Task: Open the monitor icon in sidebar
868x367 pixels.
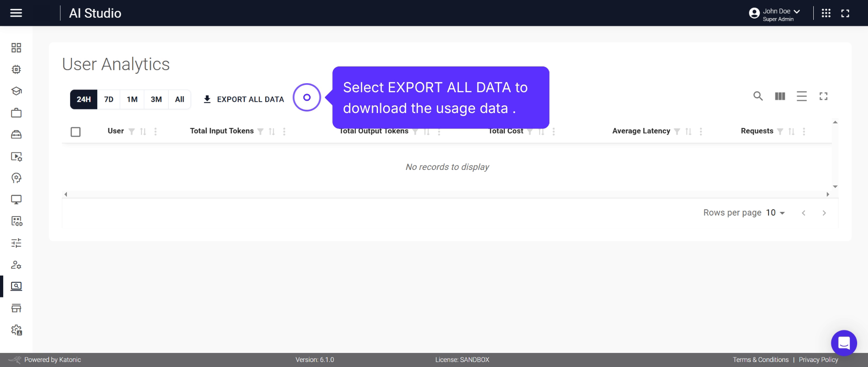Action: pos(16,199)
